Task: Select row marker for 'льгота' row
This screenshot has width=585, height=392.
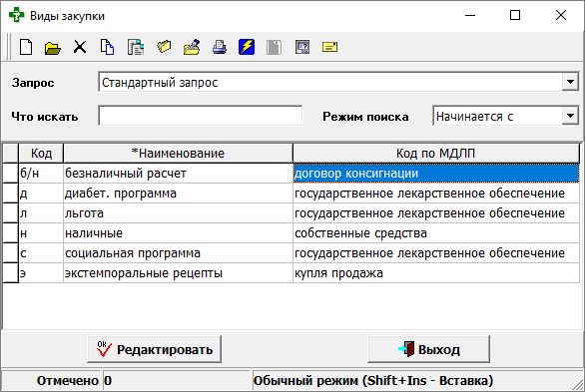Action: click(x=10, y=213)
